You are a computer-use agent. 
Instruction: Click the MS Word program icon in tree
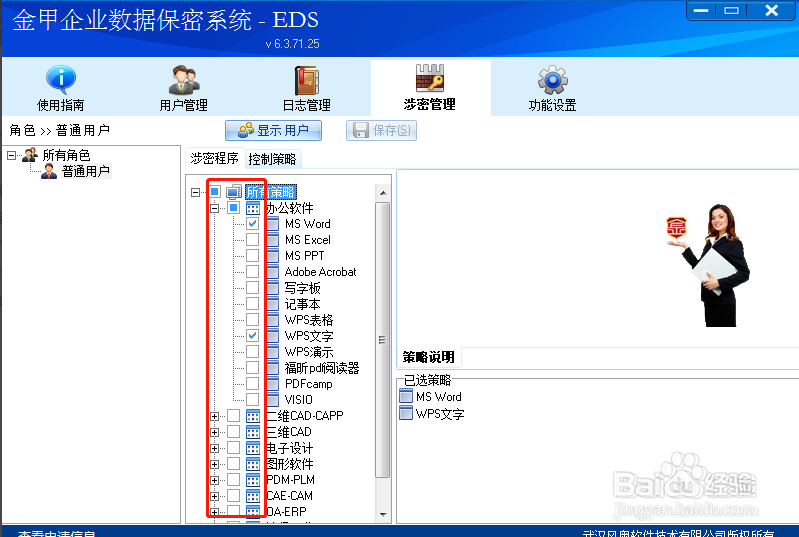click(x=272, y=224)
